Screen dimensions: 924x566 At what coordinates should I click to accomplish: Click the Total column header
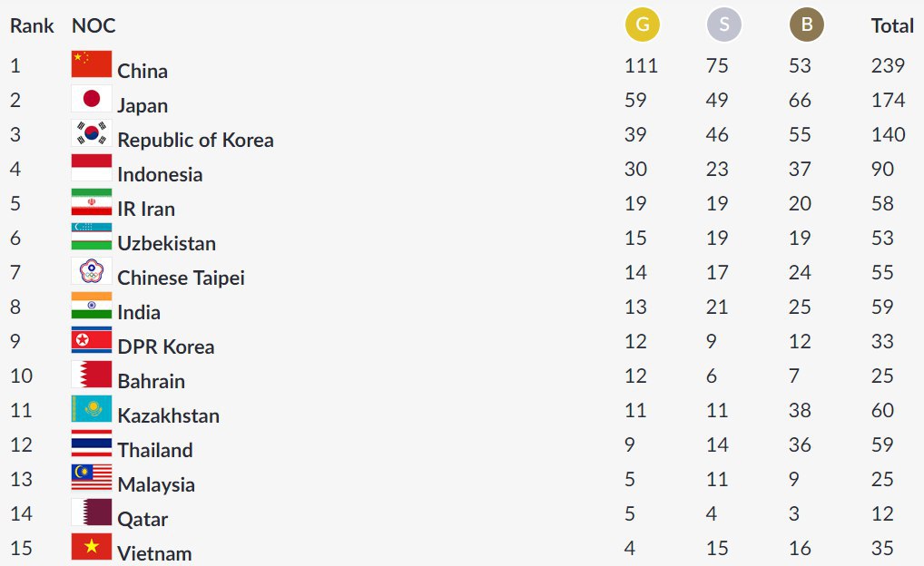point(892,25)
